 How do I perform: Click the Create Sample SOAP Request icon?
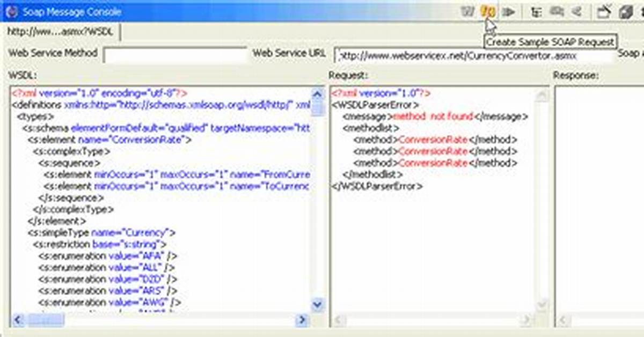pos(487,11)
